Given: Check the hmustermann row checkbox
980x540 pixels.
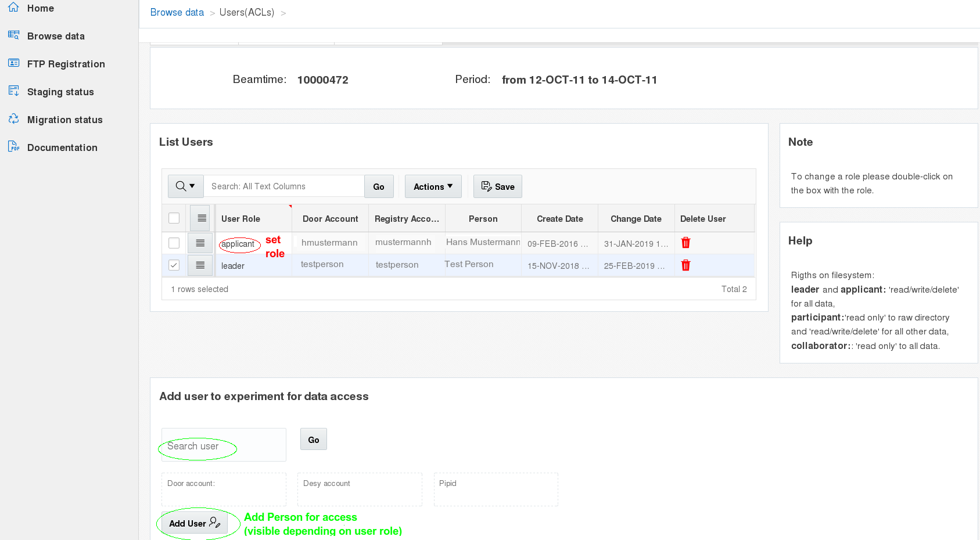Looking at the screenshot, I should (x=174, y=243).
